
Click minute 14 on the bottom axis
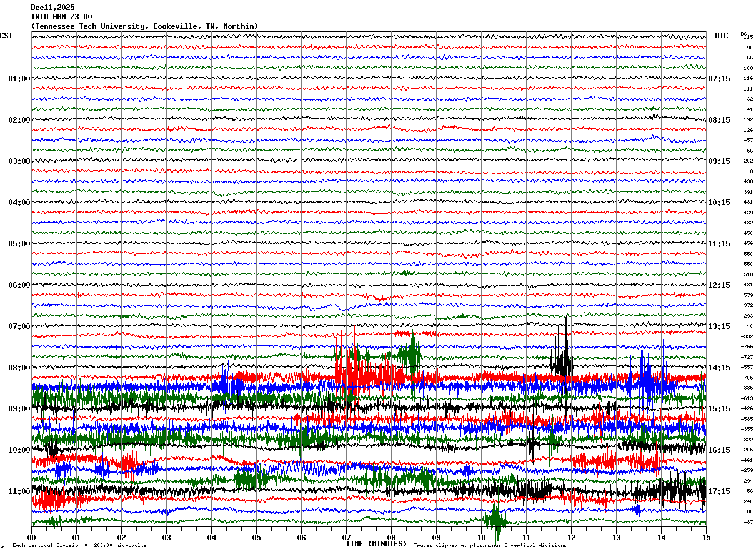(662, 537)
